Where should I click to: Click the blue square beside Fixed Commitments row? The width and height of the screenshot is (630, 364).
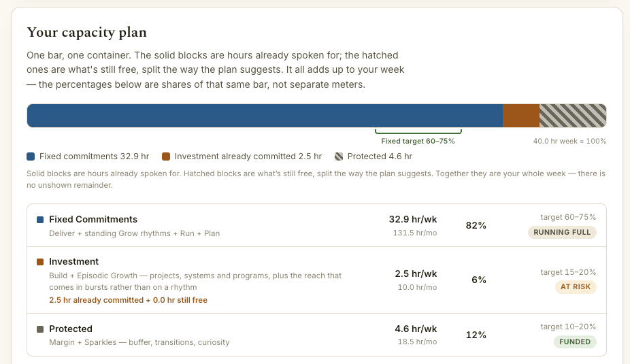click(40, 220)
